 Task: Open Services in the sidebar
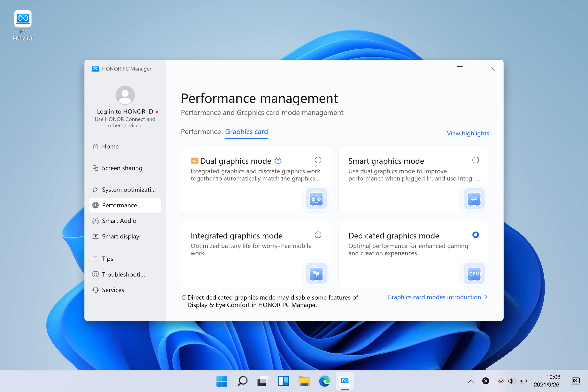point(125,290)
